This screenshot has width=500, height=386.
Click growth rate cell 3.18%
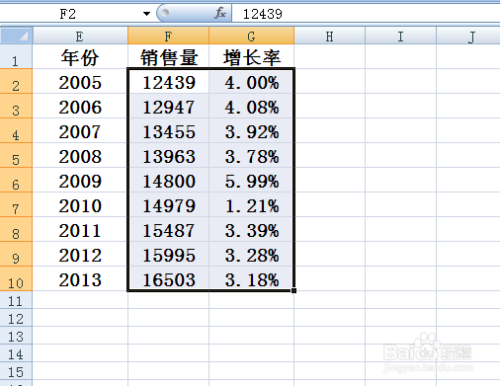point(252,279)
